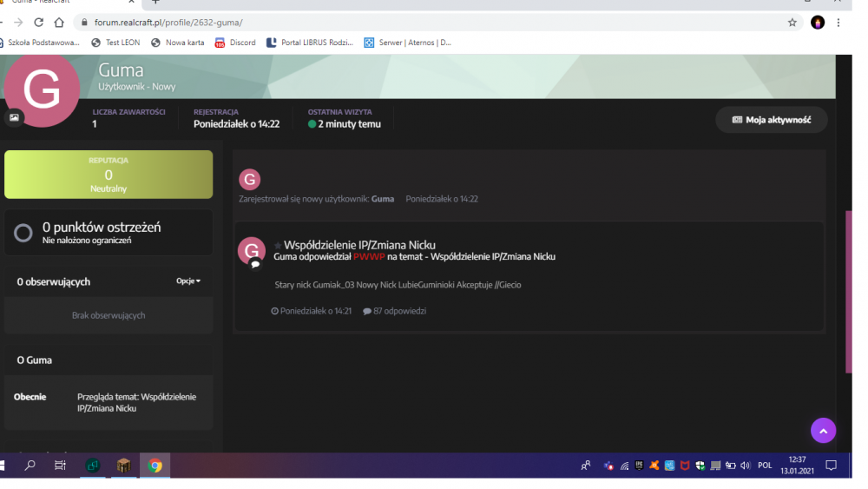Go to the Chrome home page
The width and height of the screenshot is (868, 489).
[x=59, y=23]
